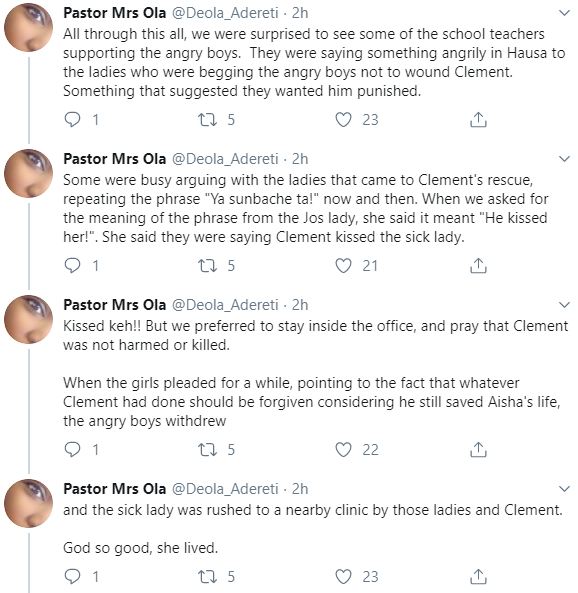Share the 'God so good, she lived' tweet

tap(478, 576)
